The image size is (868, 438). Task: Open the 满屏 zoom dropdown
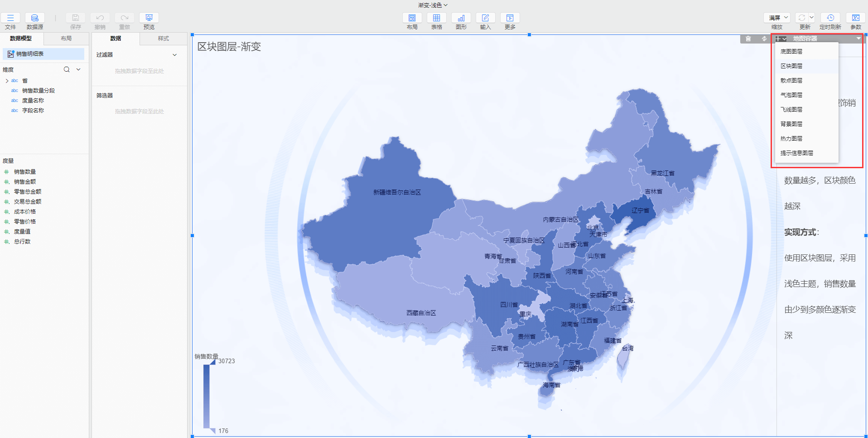(776, 17)
